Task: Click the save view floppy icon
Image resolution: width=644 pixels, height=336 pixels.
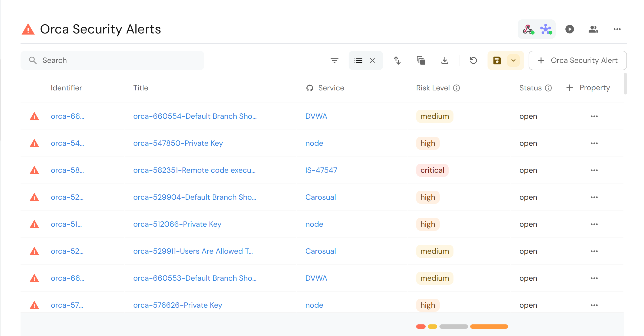Action: [497, 60]
